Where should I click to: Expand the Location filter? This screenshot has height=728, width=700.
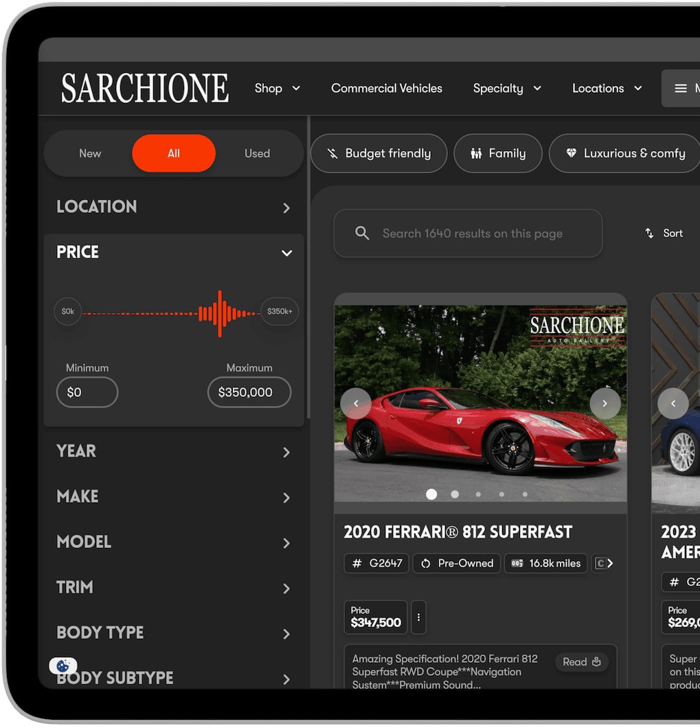pos(174,207)
